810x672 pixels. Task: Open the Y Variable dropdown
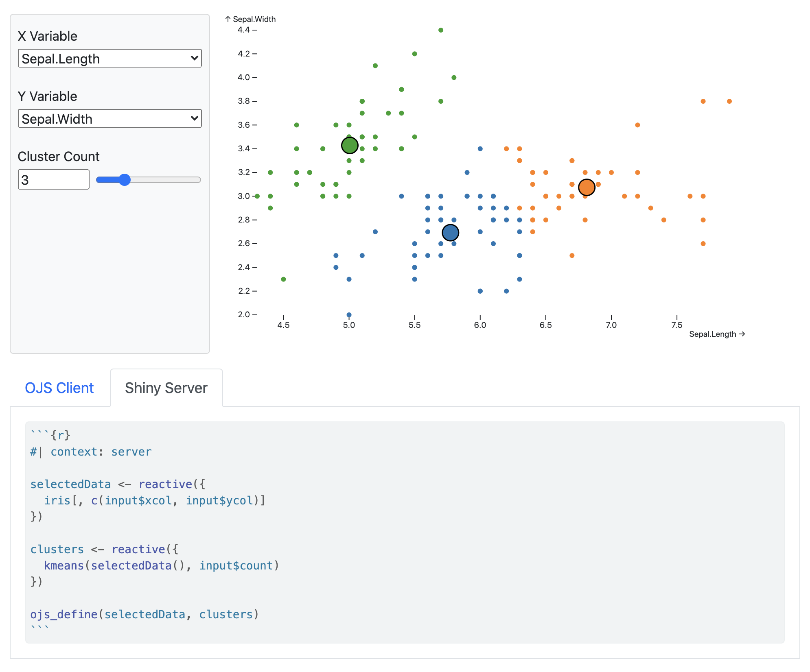click(109, 119)
